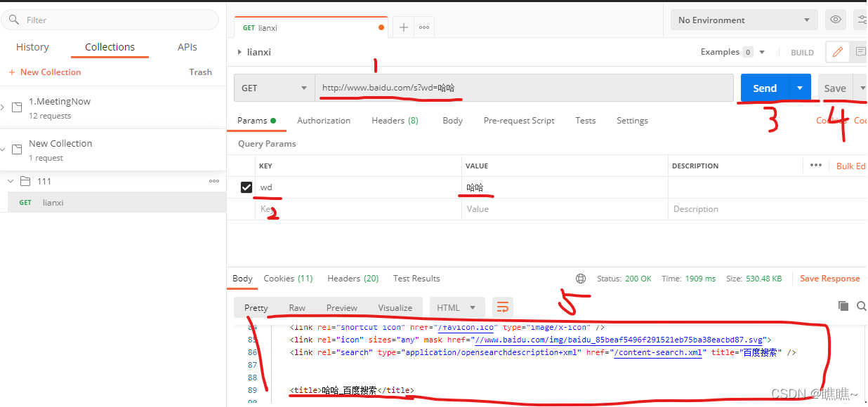Image resolution: width=868 pixels, height=407 pixels.
Task: Open the request Settings tab
Action: coord(632,121)
